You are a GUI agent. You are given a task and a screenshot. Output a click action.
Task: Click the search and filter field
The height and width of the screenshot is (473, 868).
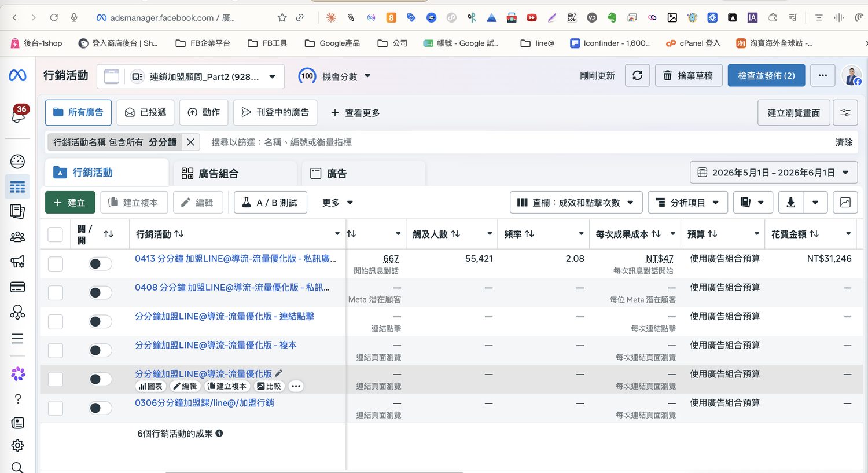click(515, 142)
